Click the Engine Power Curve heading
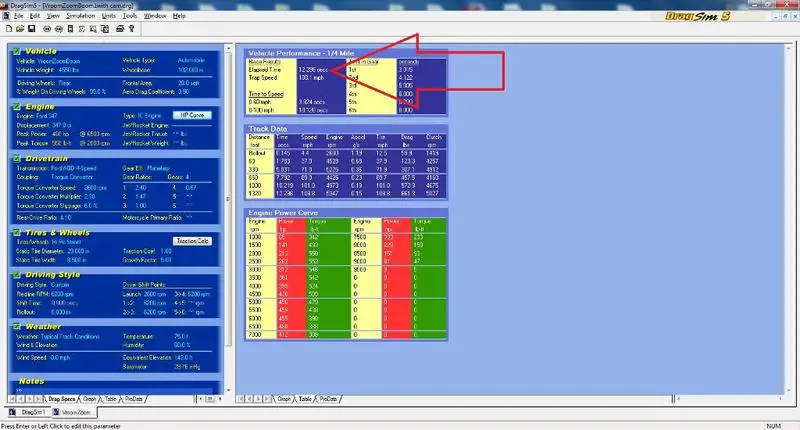 tap(283, 212)
